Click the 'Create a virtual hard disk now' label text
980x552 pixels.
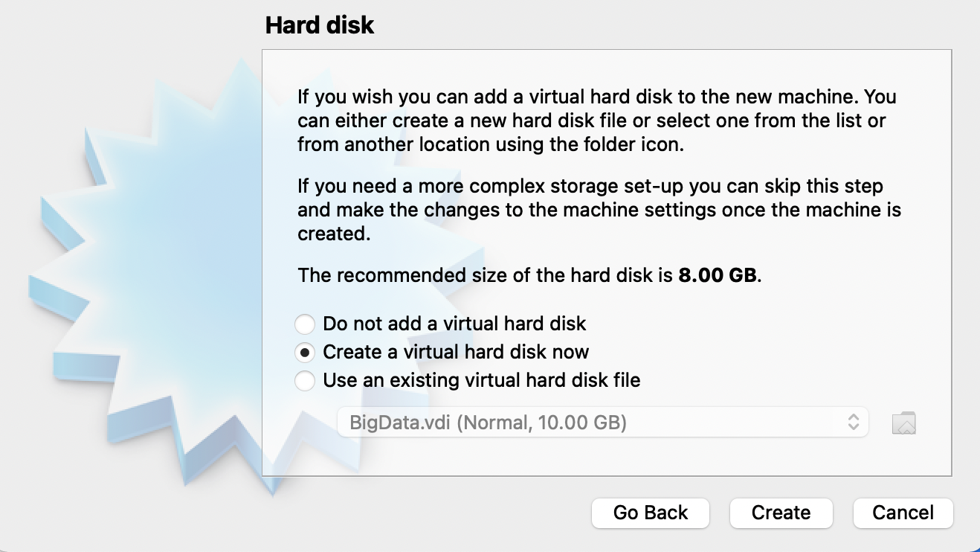456,352
